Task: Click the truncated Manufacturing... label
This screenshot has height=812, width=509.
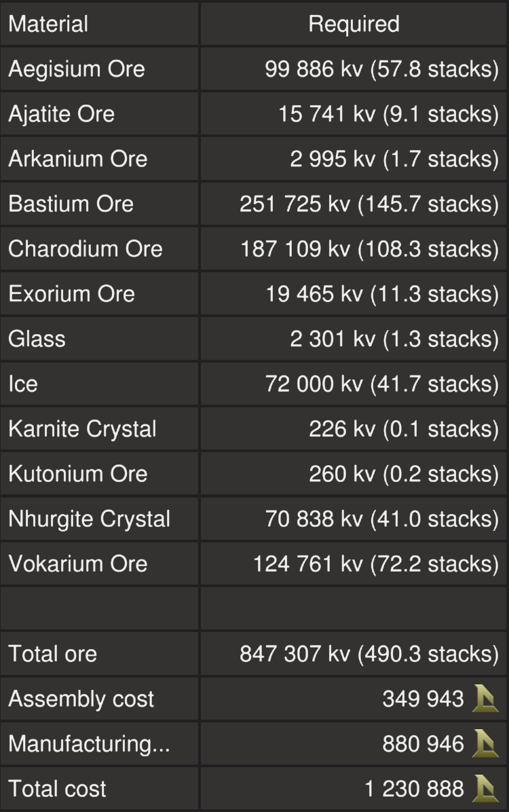Action: point(89,743)
